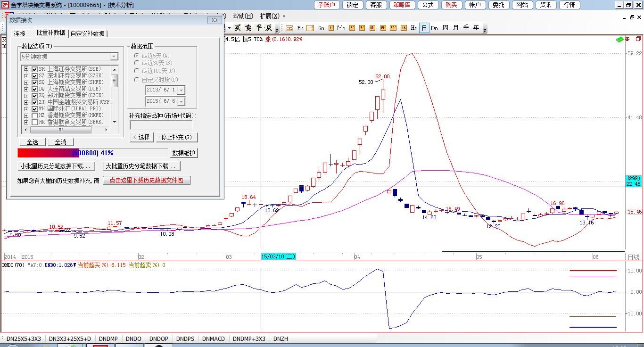Click the chart icon left of Sn
The width and height of the screenshot is (644, 347).
pyautogui.click(x=310, y=28)
